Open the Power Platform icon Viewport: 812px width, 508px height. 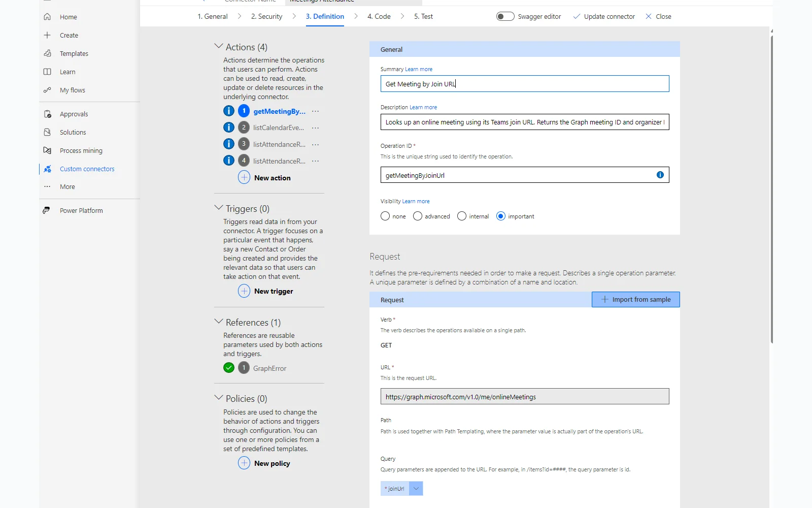click(46, 210)
